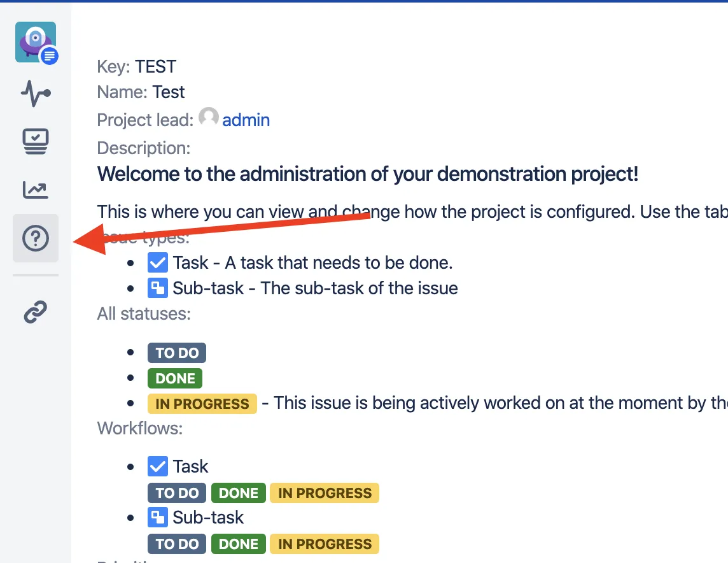The image size is (728, 563).
Task: Click DONE badge in Sub-task workflow
Action: click(238, 544)
